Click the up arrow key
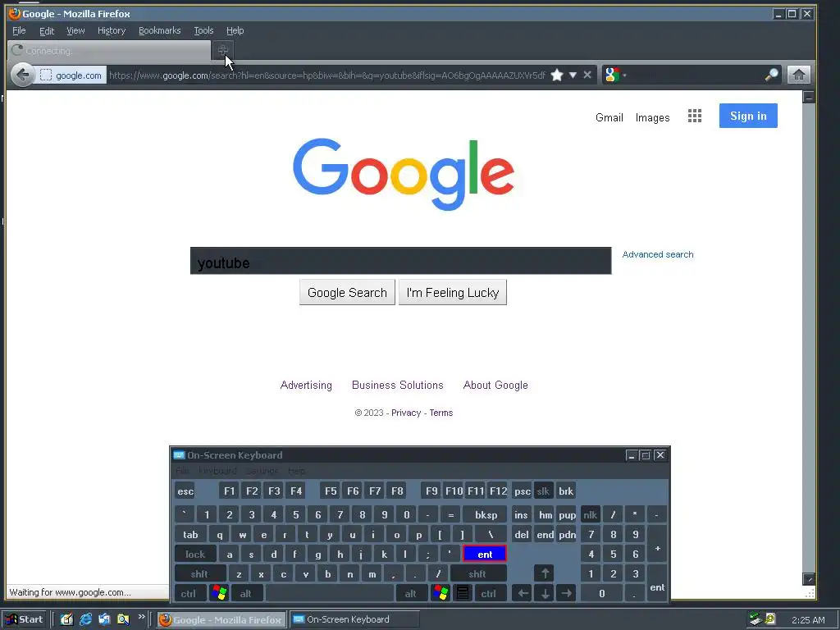Viewport: 840px width, 630px height. 545,573
